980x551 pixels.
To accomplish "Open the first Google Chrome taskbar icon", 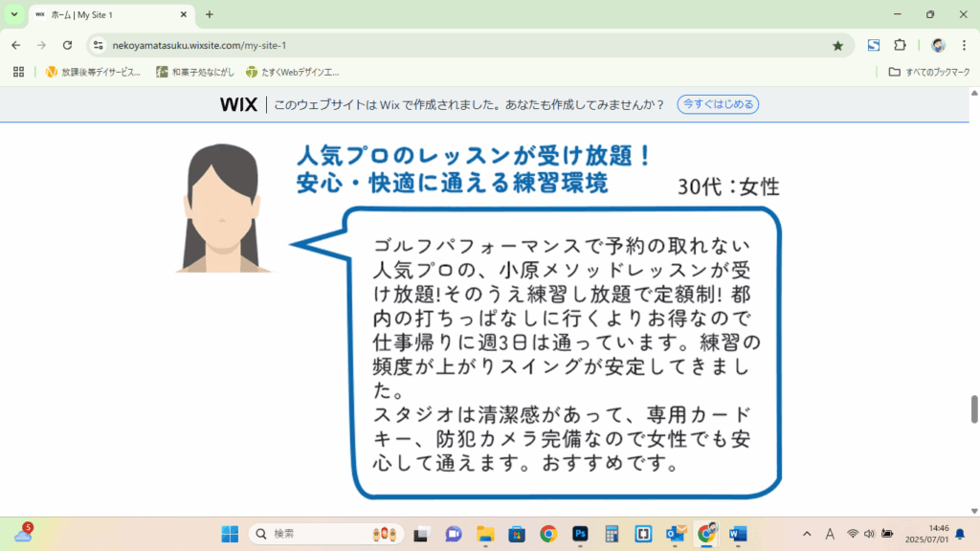I will (x=548, y=534).
